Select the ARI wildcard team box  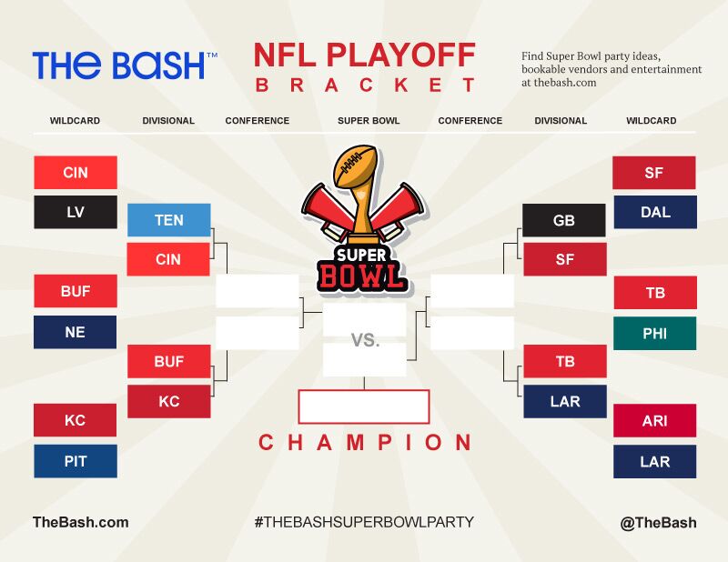[654, 420]
